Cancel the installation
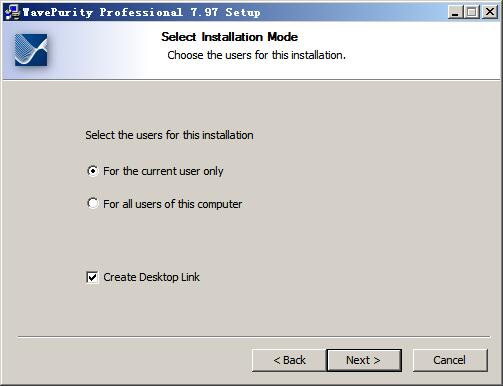 pyautogui.click(x=450, y=360)
